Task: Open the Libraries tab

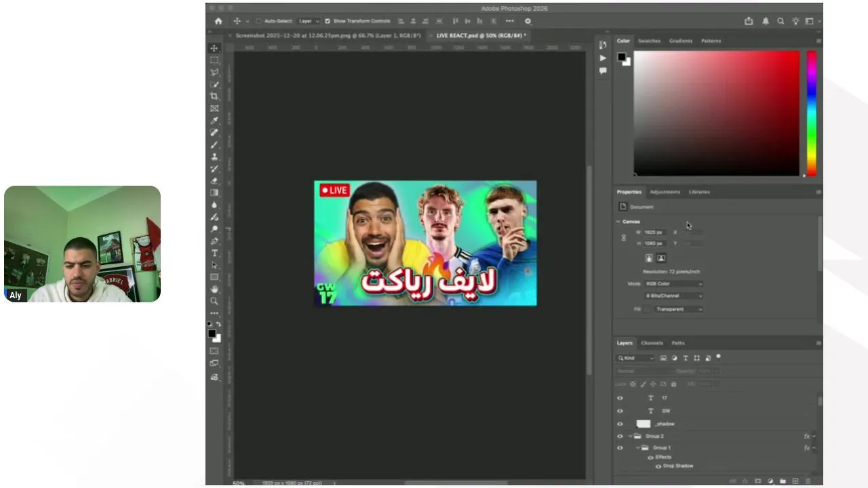Action: coord(699,192)
